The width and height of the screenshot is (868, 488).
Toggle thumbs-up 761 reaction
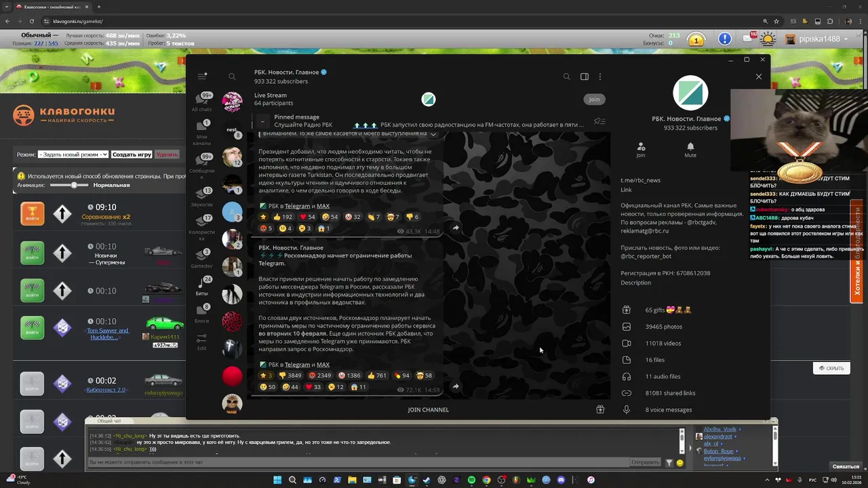pyautogui.click(x=376, y=375)
